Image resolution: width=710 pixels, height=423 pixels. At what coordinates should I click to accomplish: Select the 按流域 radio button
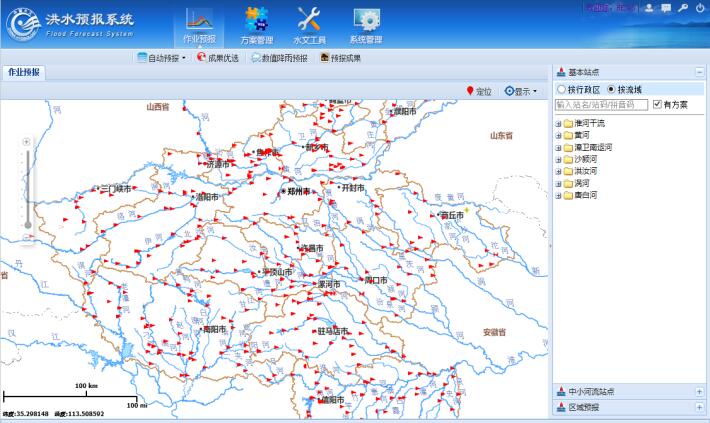611,90
